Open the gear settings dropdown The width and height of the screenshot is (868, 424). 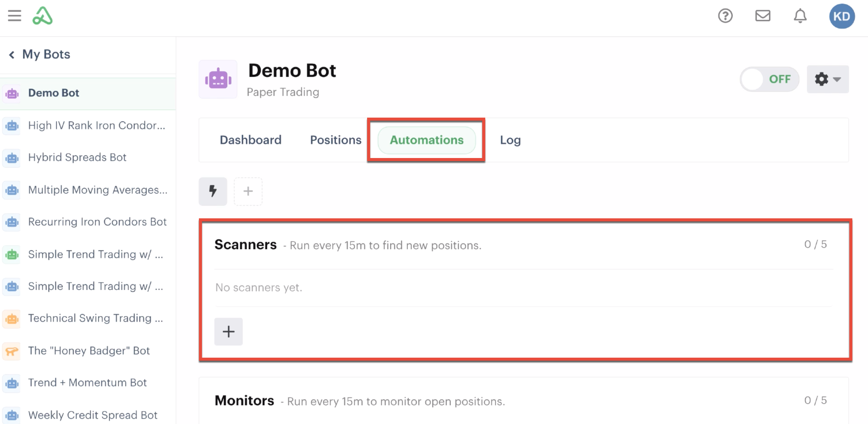coord(828,79)
